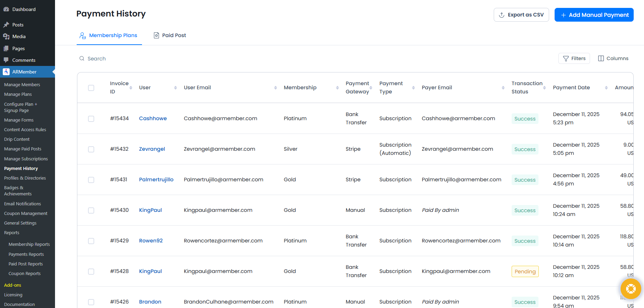
Task: Open the orange help lifebuoy widget
Action: click(x=631, y=289)
